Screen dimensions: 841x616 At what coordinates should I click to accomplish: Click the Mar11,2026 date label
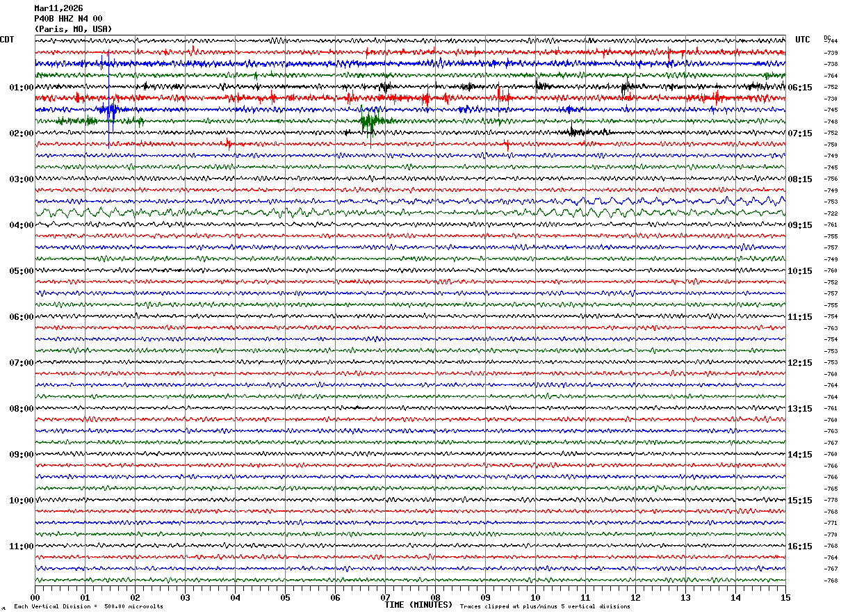click(58, 8)
